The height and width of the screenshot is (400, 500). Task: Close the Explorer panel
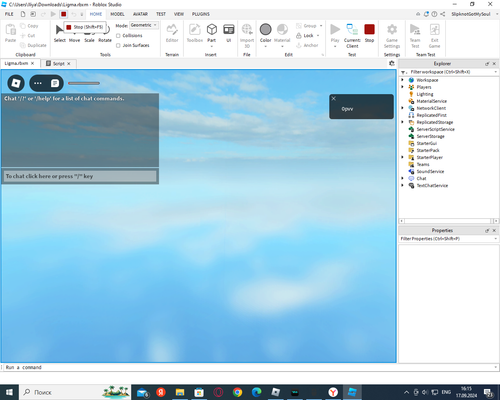pyautogui.click(x=494, y=64)
